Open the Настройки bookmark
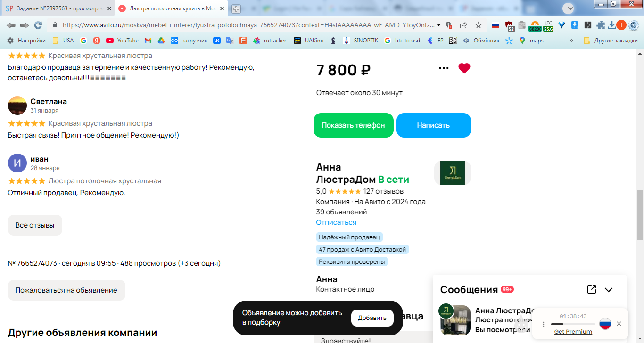Viewport: 644px width, 343px height. pyautogui.click(x=26, y=41)
